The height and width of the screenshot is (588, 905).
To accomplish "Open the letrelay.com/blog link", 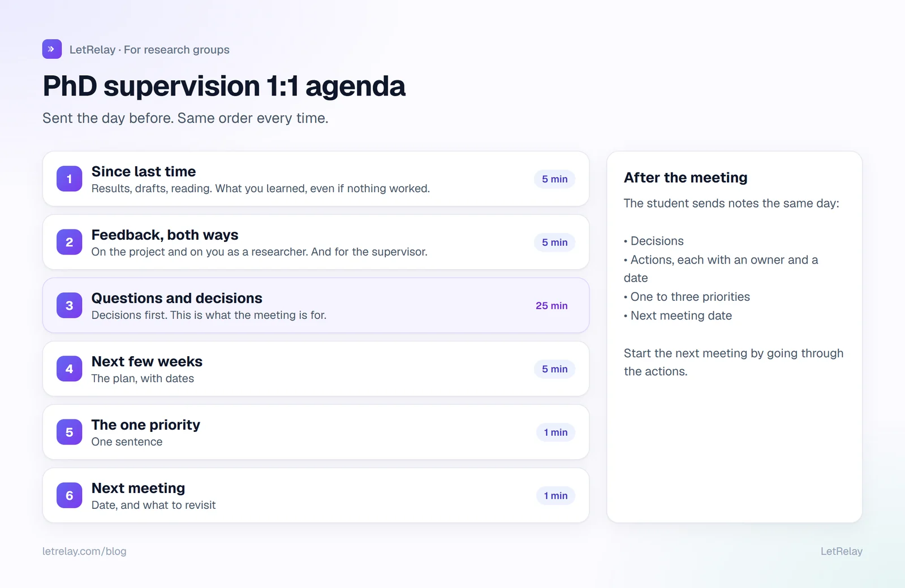I will click(x=84, y=551).
